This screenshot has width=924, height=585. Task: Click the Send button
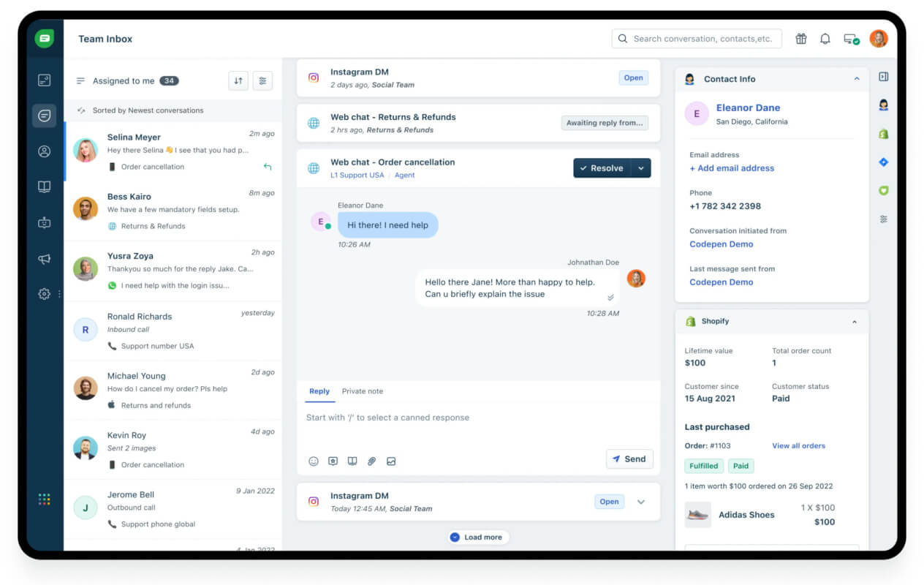tap(629, 459)
